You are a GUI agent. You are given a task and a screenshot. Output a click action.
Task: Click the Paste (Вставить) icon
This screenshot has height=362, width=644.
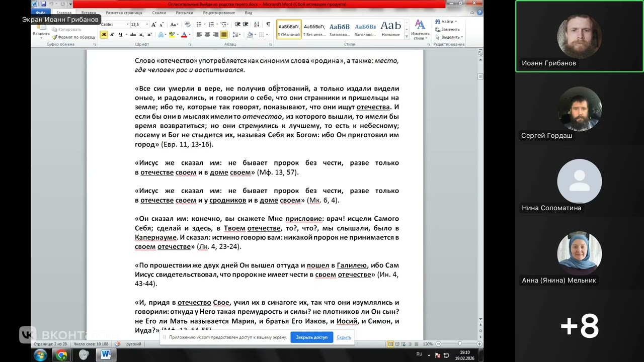[40, 26]
